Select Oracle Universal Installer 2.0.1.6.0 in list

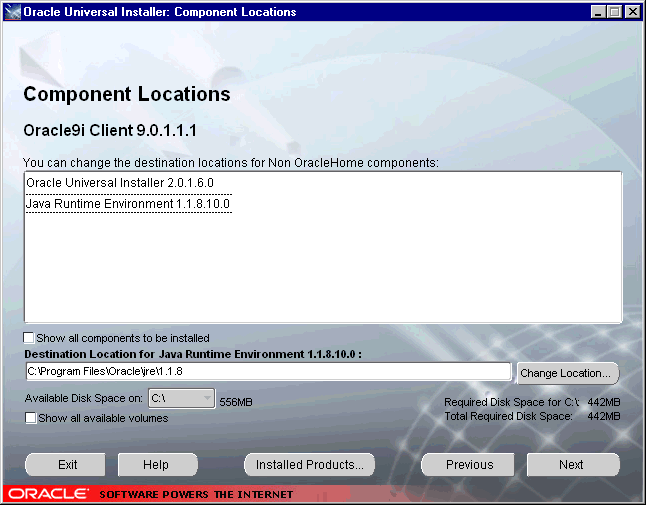tap(120, 183)
